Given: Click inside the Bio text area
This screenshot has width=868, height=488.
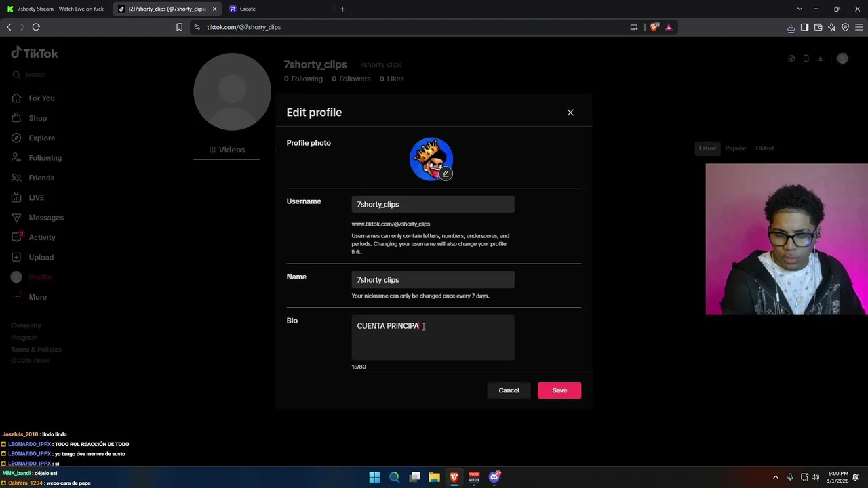Looking at the screenshot, I should pos(433,338).
